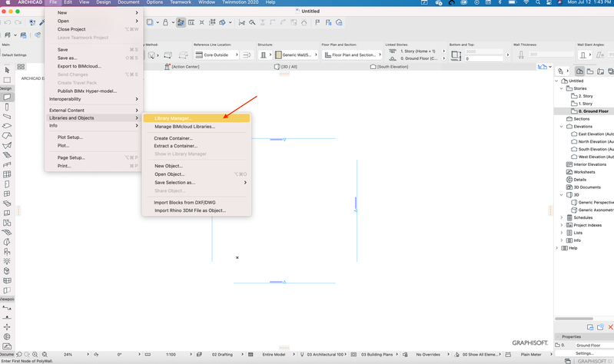
Task: Open Core Outside reference line dropdown
Action: point(217,55)
